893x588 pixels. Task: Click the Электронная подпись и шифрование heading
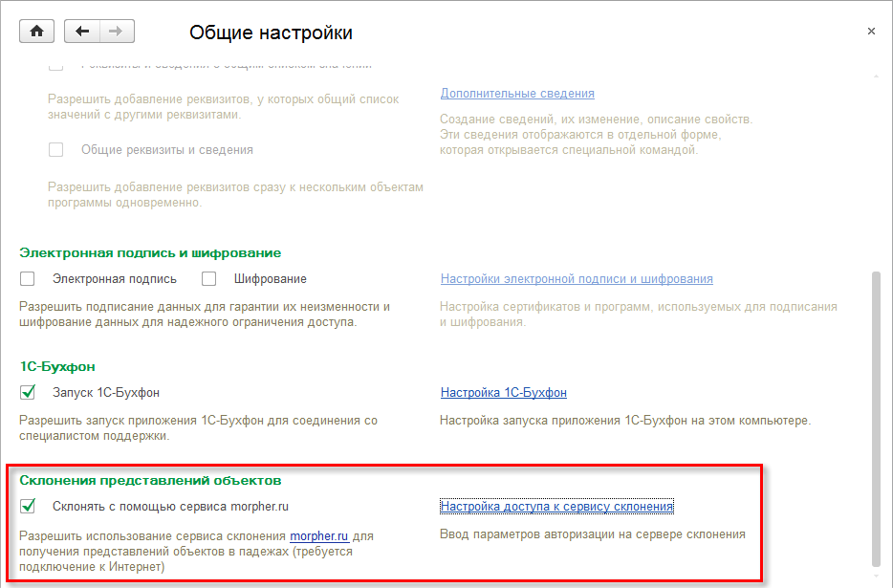coord(150,253)
